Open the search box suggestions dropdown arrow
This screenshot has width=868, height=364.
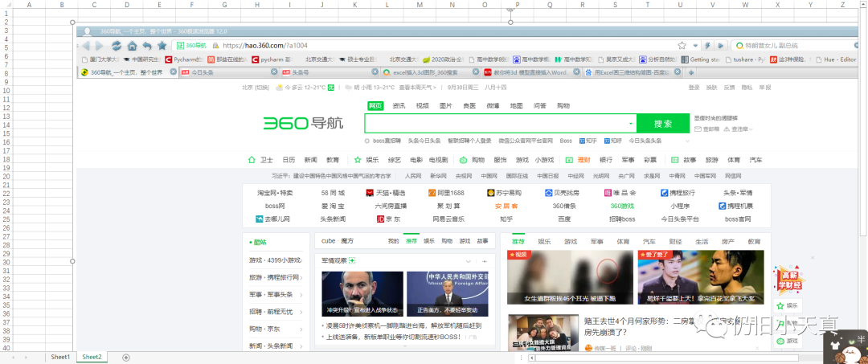tap(631, 124)
